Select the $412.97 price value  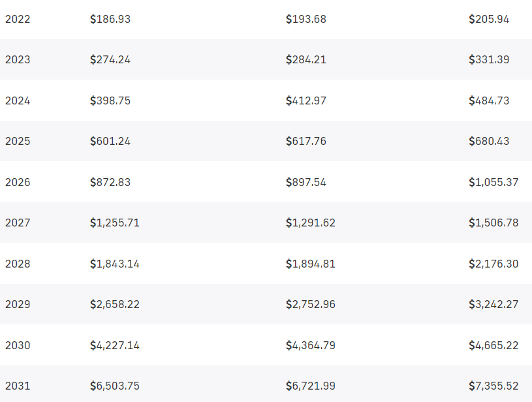(305, 100)
